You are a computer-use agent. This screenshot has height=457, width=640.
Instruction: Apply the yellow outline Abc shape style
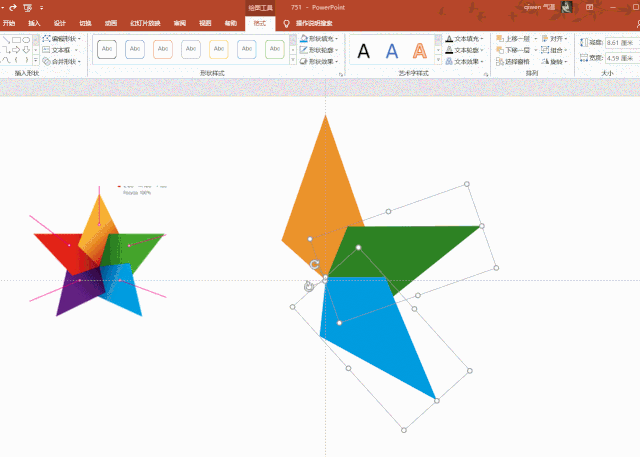point(219,49)
